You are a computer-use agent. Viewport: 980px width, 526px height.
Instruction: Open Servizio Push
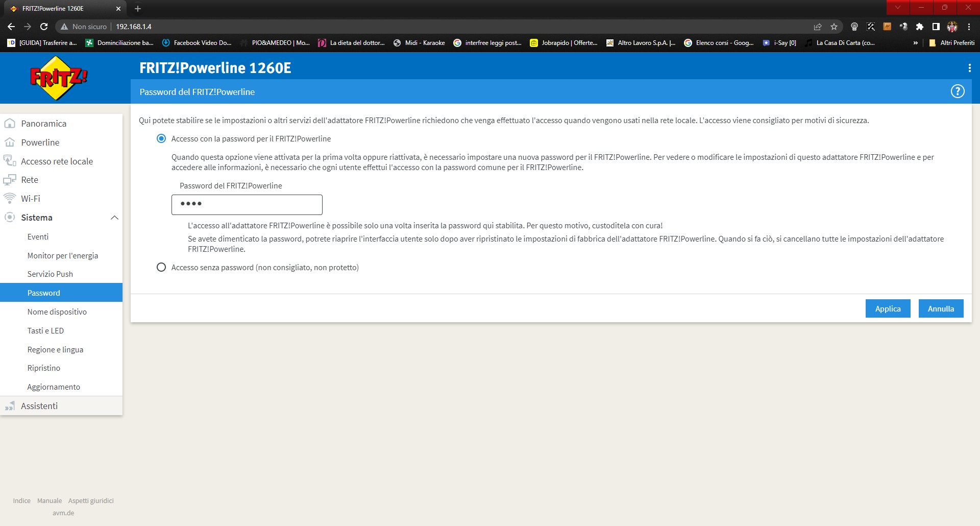(x=50, y=274)
